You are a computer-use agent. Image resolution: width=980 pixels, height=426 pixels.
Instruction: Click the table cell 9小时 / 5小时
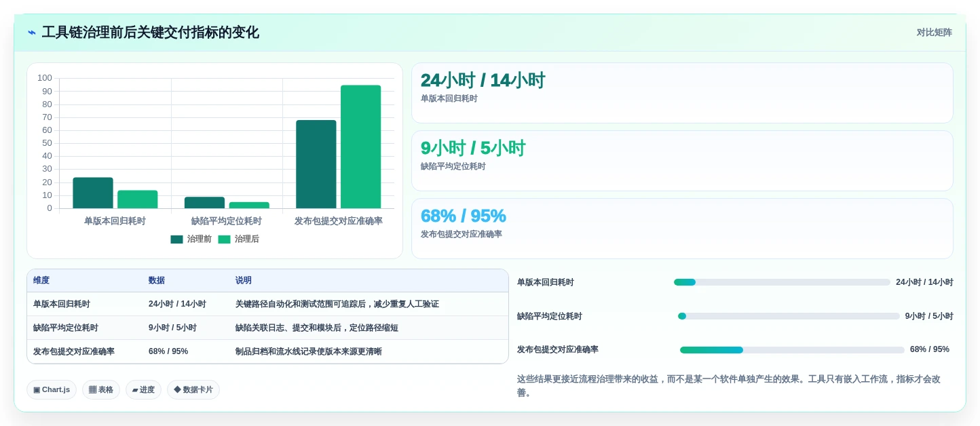172,328
